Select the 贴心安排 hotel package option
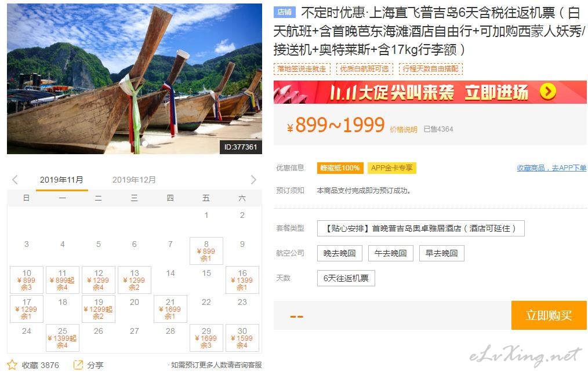Image resolution: width=588 pixels, height=375 pixels. click(x=421, y=228)
